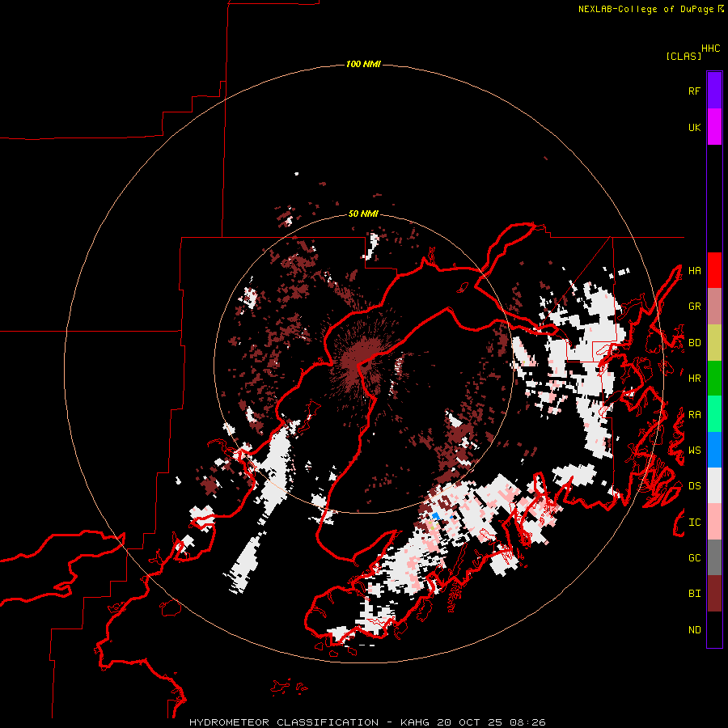Select the IC pink legend swatch

(714, 522)
